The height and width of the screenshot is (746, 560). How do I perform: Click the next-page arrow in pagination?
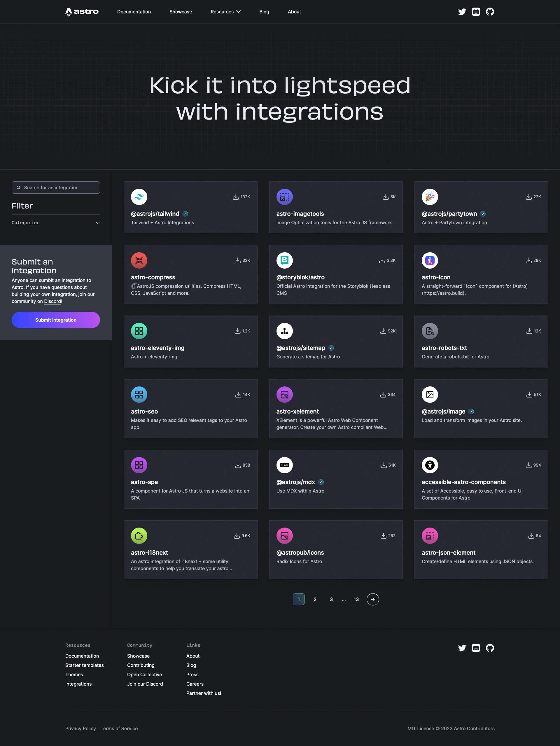pyautogui.click(x=373, y=599)
